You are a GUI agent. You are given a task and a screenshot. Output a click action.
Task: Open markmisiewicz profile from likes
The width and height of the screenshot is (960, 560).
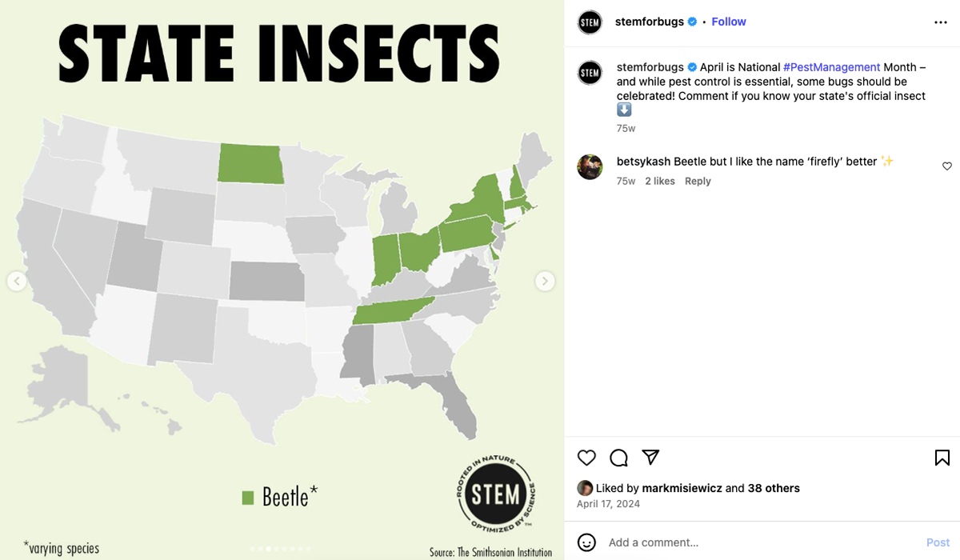682,488
